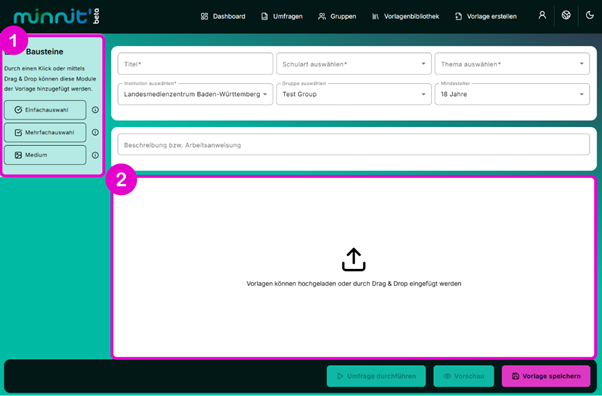This screenshot has width=602, height=396.
Task: Click the Vorlagen hochgeladen drop zone text
Action: [x=354, y=284]
